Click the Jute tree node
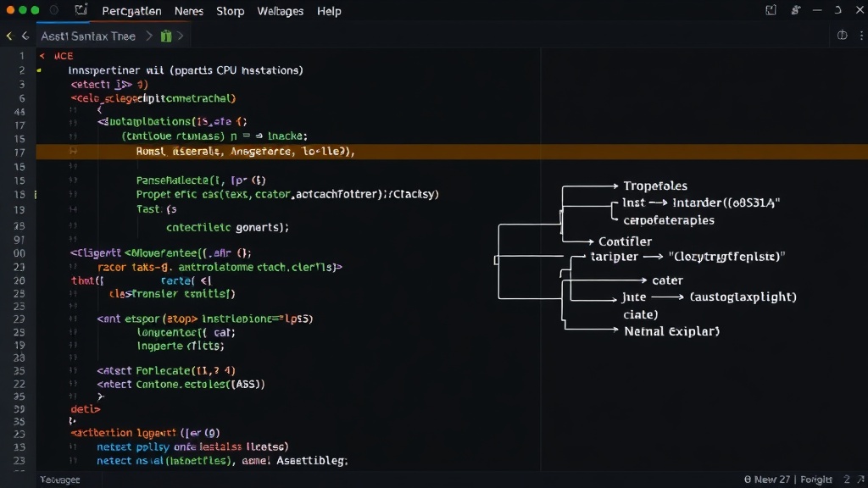868x488 pixels. click(x=633, y=297)
